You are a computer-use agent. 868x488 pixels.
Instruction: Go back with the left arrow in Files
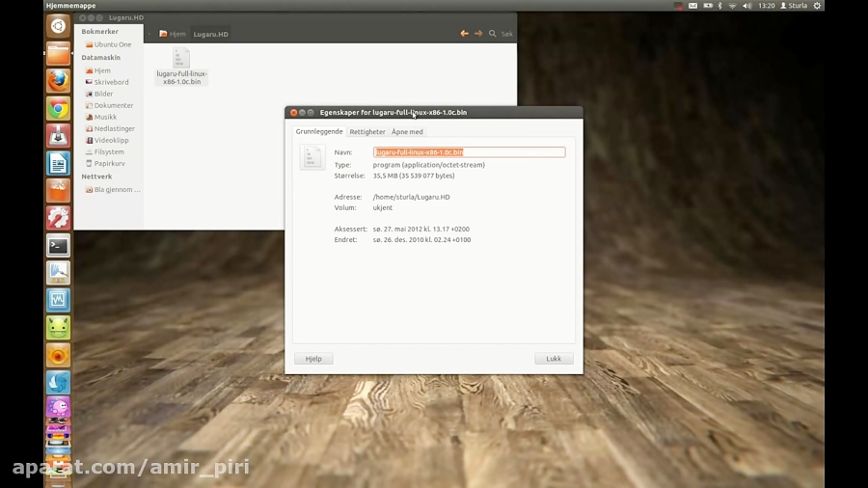coord(465,34)
